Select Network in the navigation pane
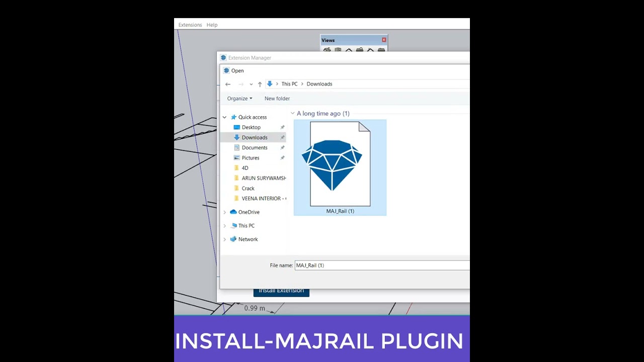This screenshot has height=362, width=644. click(248, 239)
